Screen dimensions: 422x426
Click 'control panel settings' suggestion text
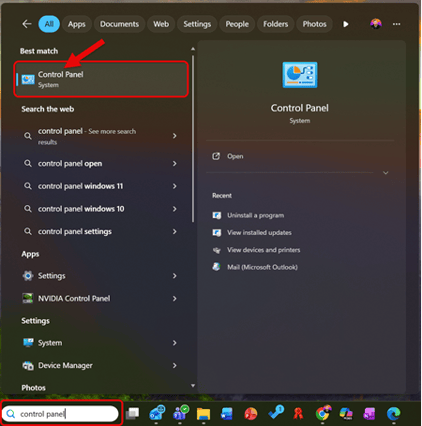[x=75, y=231]
